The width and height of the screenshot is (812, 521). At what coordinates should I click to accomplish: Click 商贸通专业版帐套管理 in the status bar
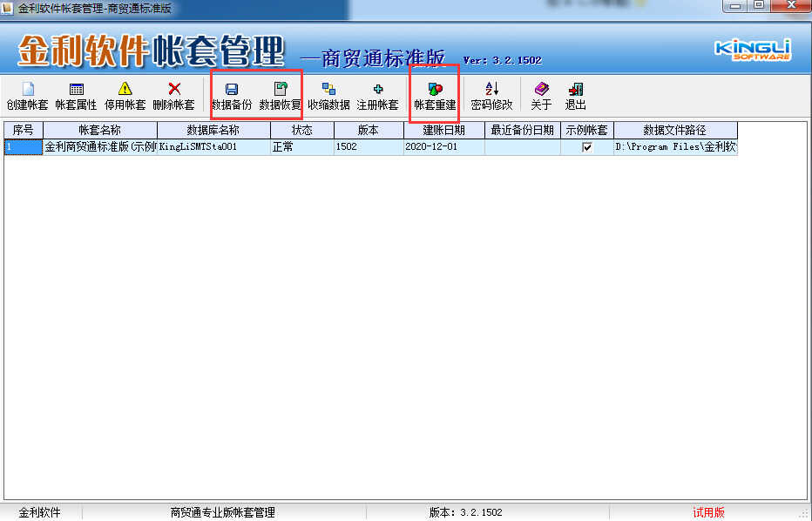pyautogui.click(x=223, y=512)
